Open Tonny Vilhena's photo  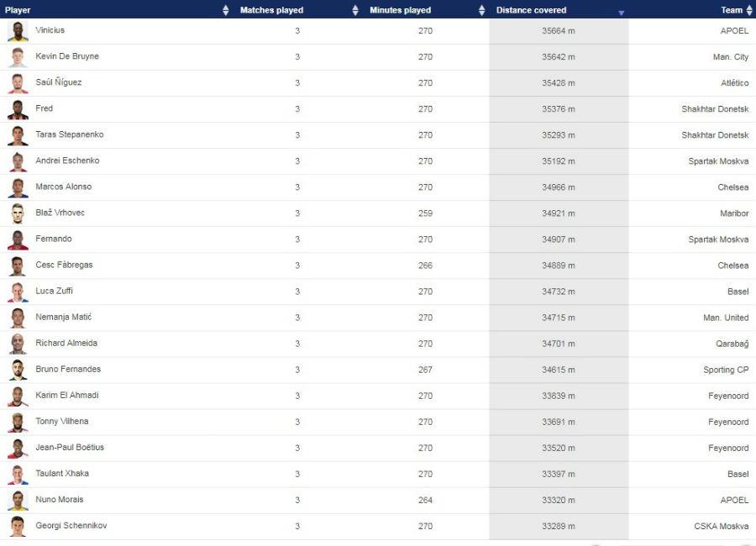click(18, 422)
